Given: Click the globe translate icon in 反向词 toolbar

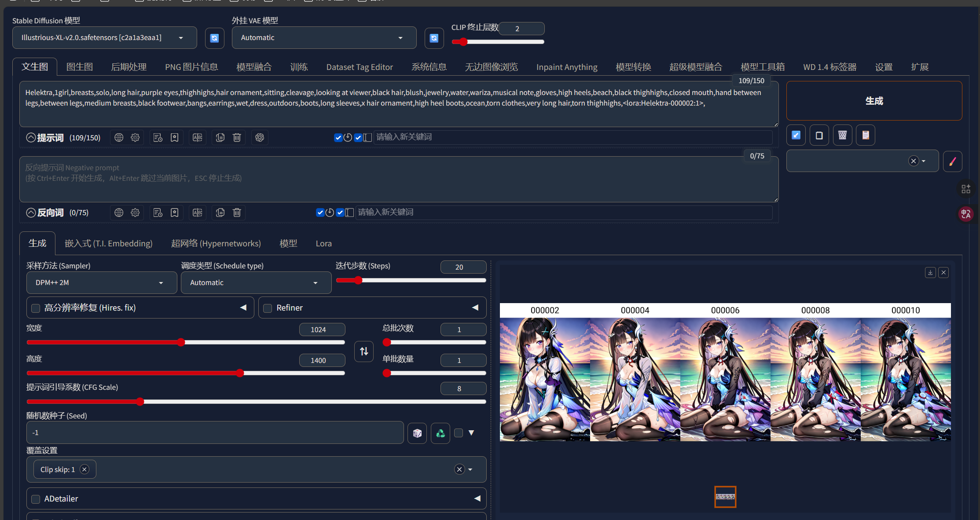Looking at the screenshot, I should pyautogui.click(x=119, y=213).
